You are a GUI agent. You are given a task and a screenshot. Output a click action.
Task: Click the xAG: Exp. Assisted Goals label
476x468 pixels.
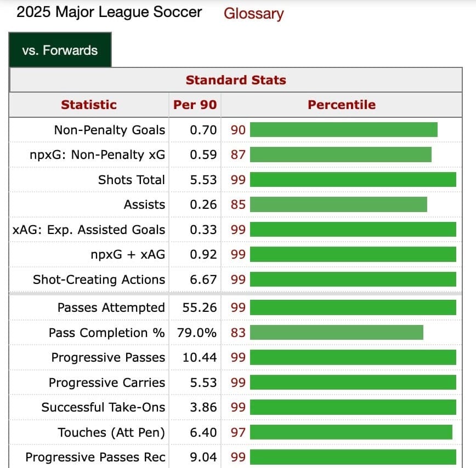[89, 230]
